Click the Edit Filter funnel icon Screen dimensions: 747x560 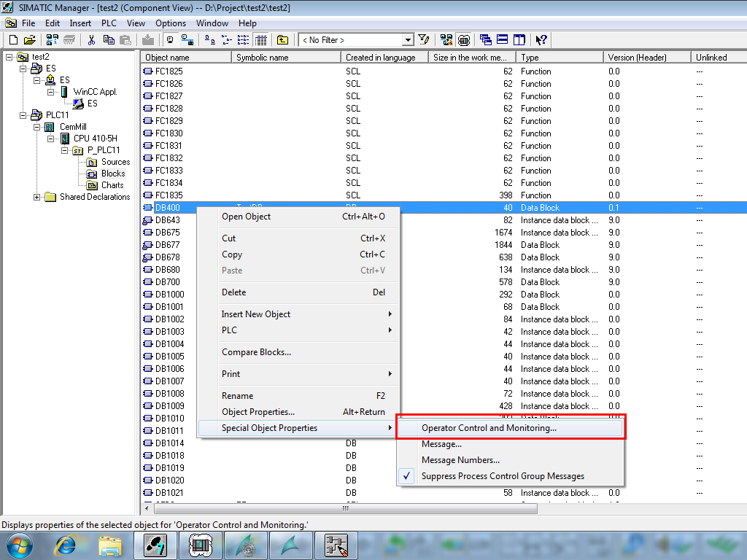[424, 40]
